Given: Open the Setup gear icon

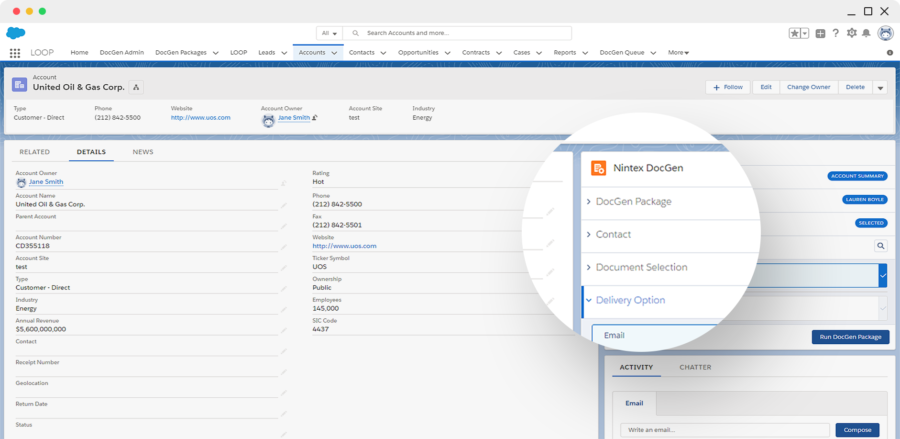Looking at the screenshot, I should pyautogui.click(x=851, y=33).
